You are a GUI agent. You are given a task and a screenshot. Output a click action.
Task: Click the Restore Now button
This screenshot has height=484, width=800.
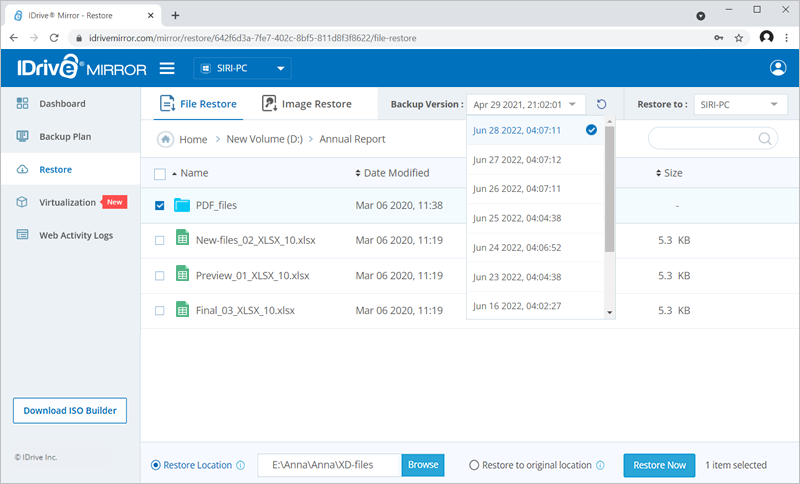click(x=659, y=465)
